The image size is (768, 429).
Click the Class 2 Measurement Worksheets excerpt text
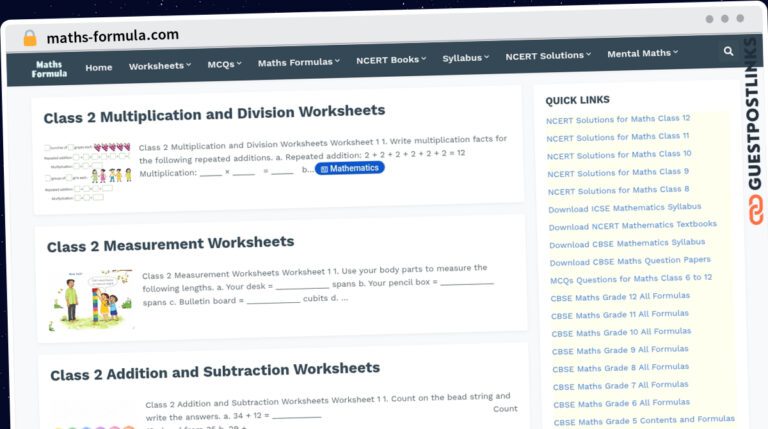(317, 286)
